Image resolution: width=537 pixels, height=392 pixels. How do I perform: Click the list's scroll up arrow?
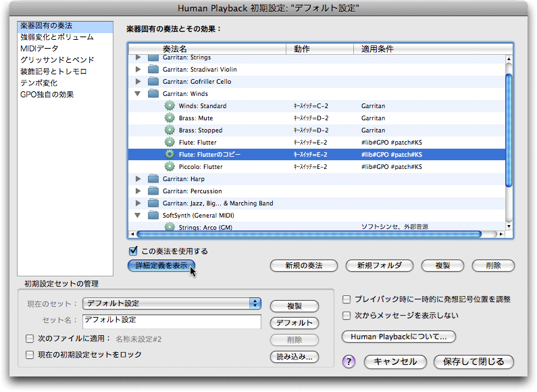point(509,59)
